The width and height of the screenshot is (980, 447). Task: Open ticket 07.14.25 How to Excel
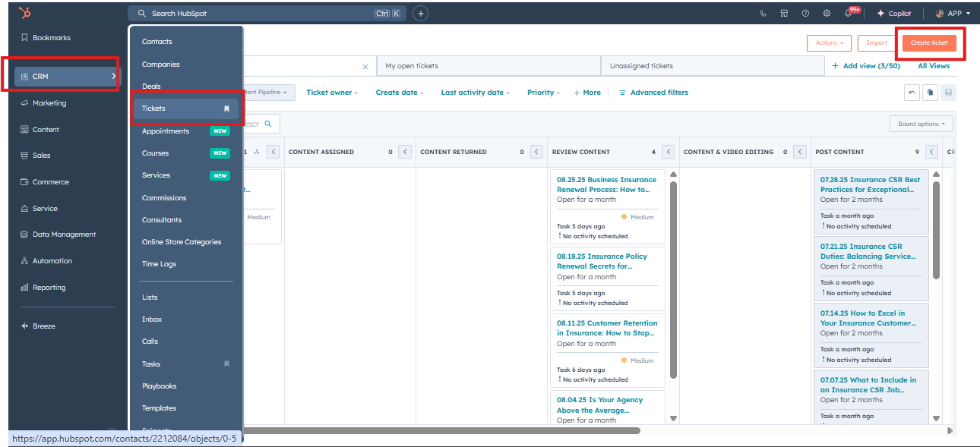[868, 318]
